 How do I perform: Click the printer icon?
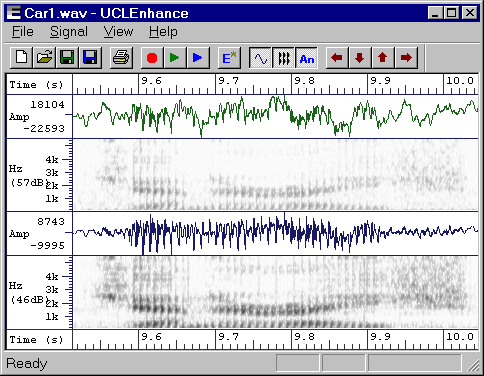pyautogui.click(x=121, y=58)
